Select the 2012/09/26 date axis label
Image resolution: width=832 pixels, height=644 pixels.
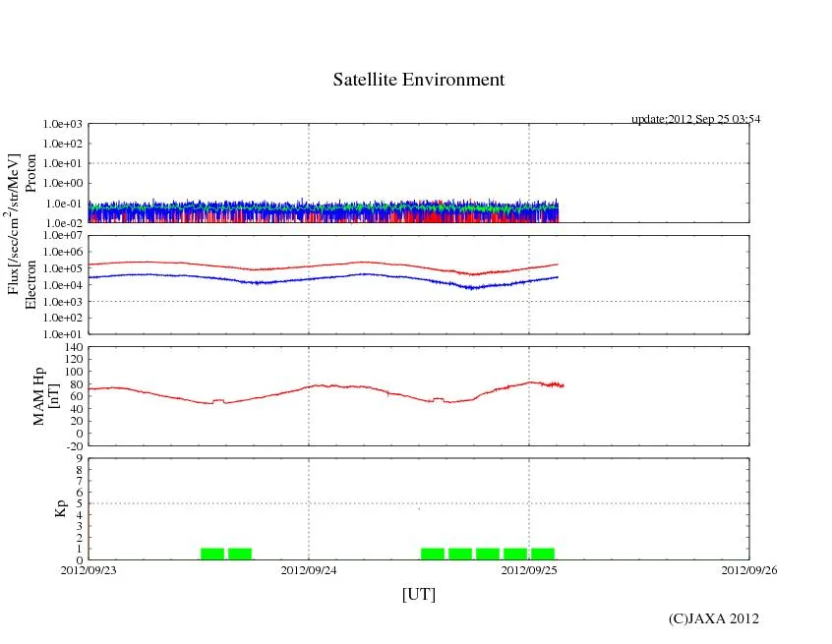point(748,570)
